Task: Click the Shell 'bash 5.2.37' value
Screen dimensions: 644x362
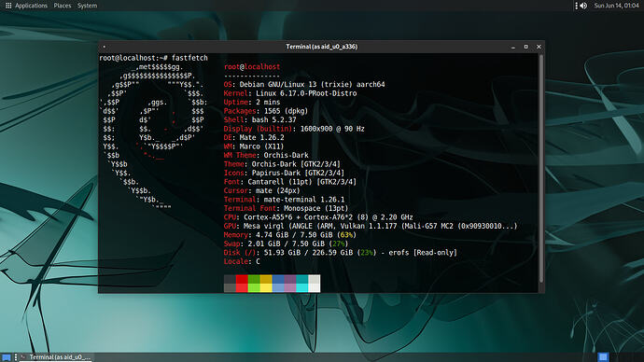Action: click(273, 119)
